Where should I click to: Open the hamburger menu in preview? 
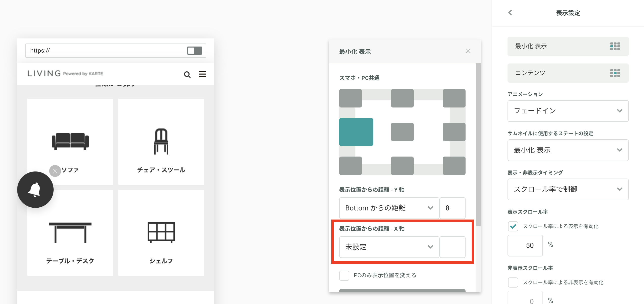coord(202,74)
